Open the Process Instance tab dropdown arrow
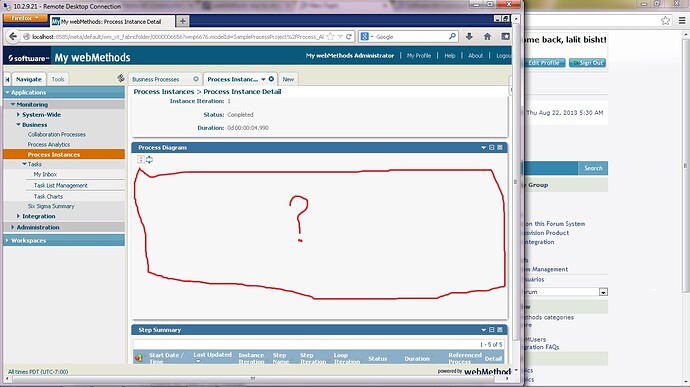Viewport: 690px width, 387px height. 263,79
